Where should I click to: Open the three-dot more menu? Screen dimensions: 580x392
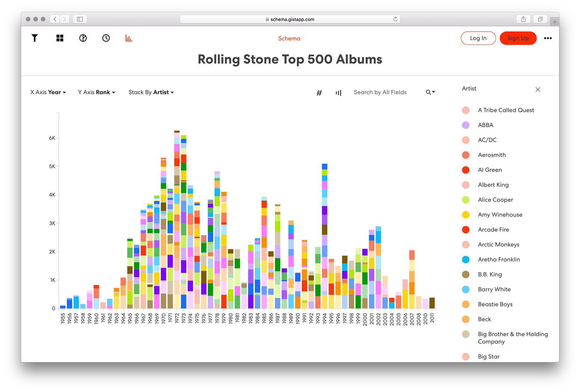pos(548,38)
